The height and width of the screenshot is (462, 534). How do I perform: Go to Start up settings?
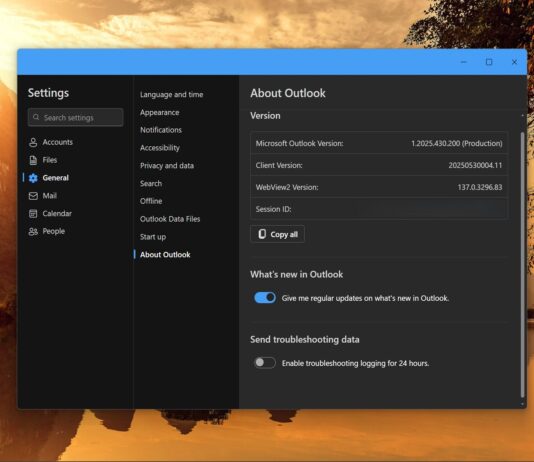[x=153, y=237]
